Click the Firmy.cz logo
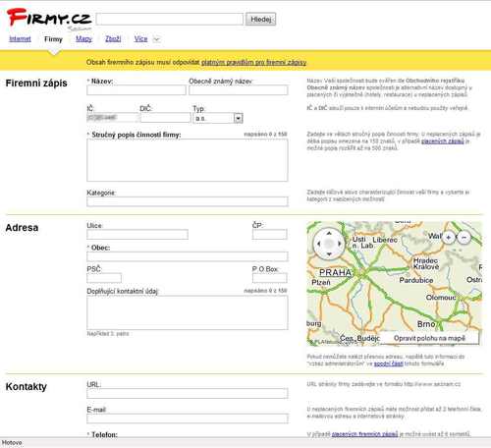 click(x=49, y=18)
